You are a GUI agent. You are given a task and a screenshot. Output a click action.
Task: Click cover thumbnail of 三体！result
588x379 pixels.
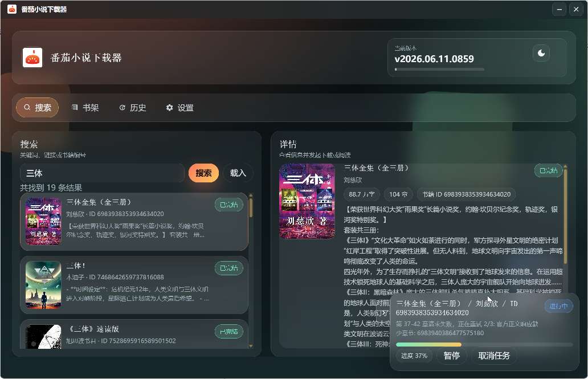43,285
